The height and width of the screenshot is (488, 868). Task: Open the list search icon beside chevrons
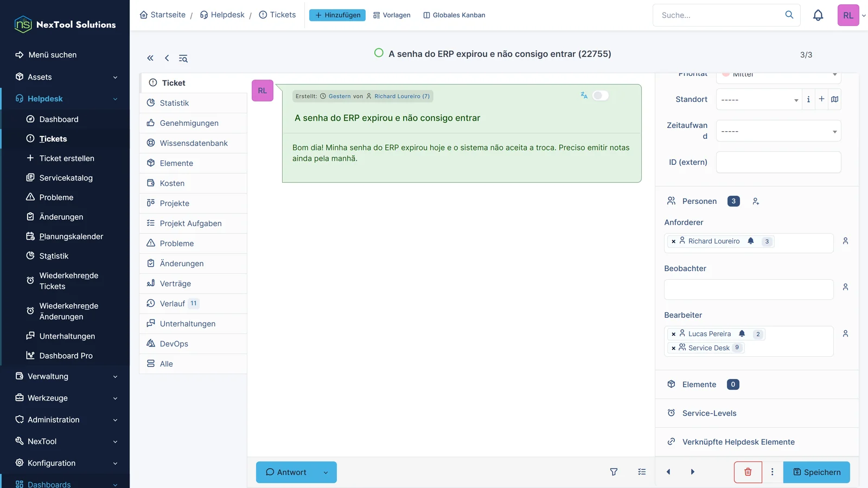183,59
